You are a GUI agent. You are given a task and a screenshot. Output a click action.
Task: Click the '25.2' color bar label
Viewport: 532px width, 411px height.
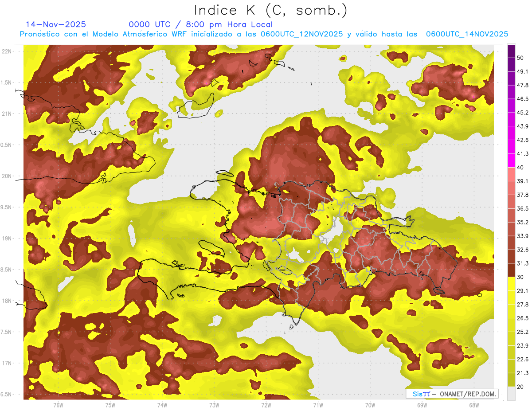pyautogui.click(x=523, y=332)
